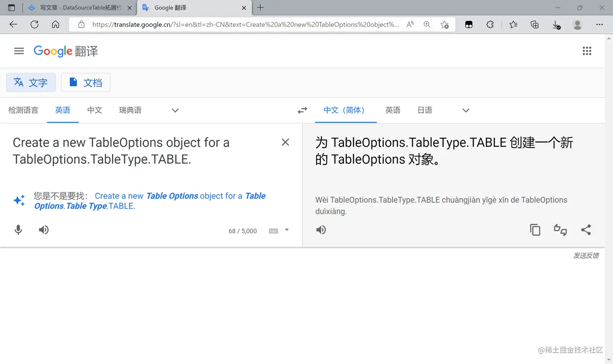Open the Google Translate hamburger main menu
Image resolution: width=613 pixels, height=364 pixels.
tap(19, 51)
